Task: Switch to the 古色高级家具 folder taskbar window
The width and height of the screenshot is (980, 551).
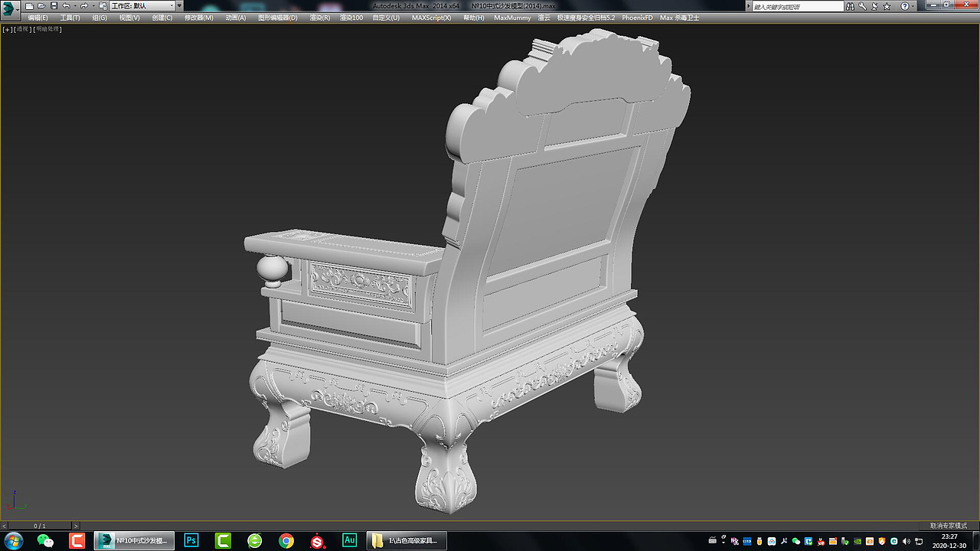Action: (x=406, y=541)
